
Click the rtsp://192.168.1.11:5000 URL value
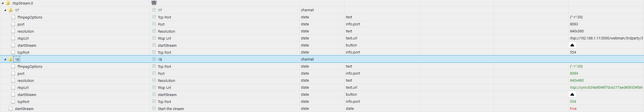click(x=607, y=38)
